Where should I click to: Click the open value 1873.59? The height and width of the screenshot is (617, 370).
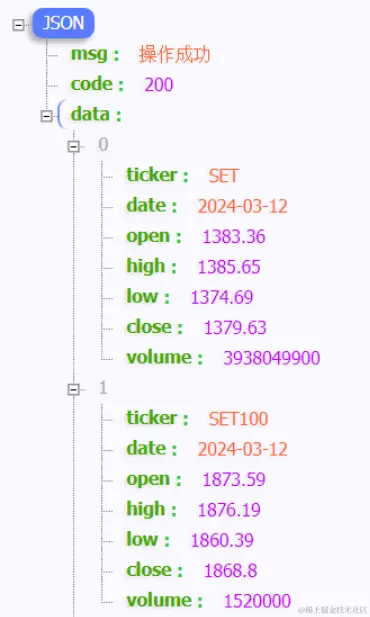pyautogui.click(x=234, y=479)
